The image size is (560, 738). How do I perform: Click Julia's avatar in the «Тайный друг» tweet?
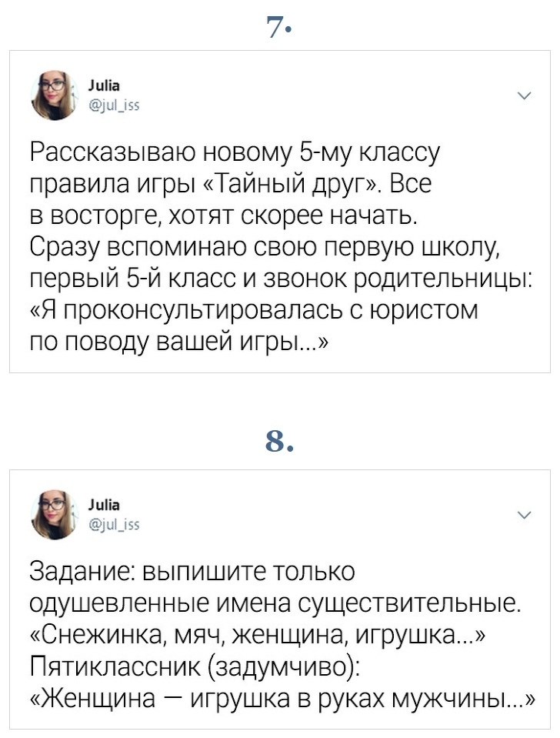[x=55, y=95]
